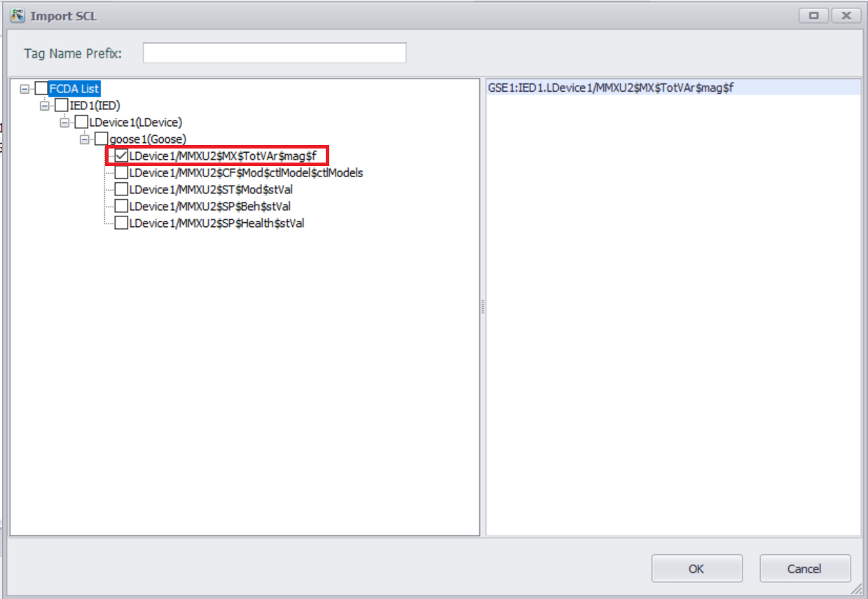
Task: Tick the SP$Health$stVal checkbox
Action: 122,223
